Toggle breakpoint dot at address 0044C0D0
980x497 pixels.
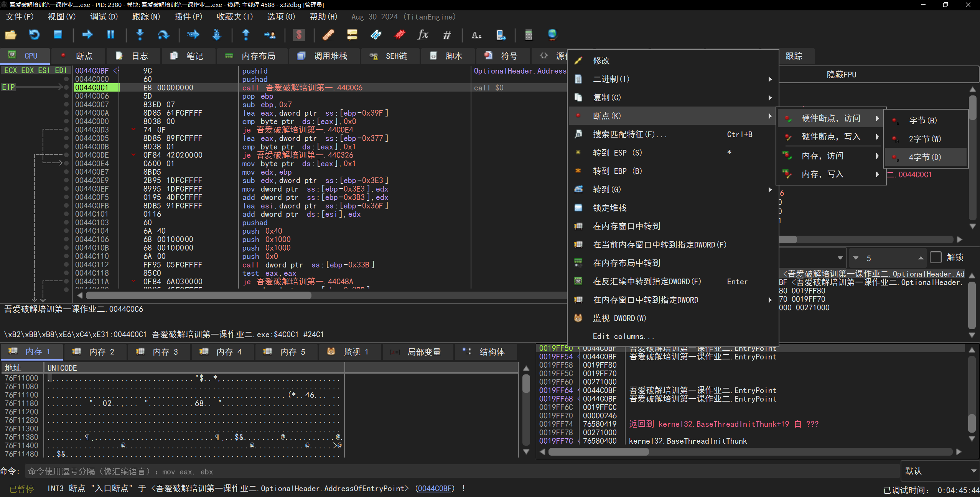point(66,121)
